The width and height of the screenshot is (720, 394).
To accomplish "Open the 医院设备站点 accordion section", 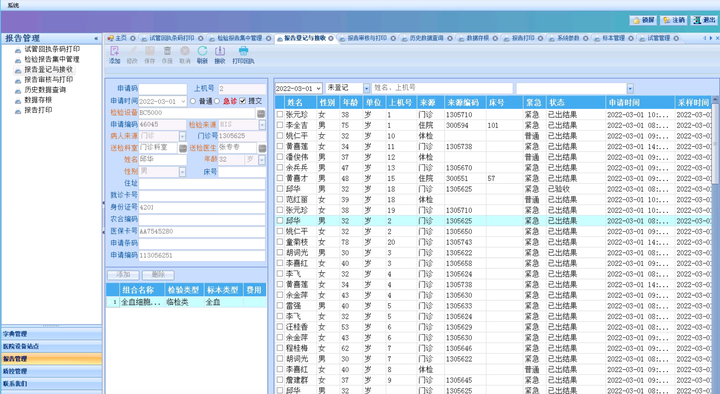I will click(51, 346).
